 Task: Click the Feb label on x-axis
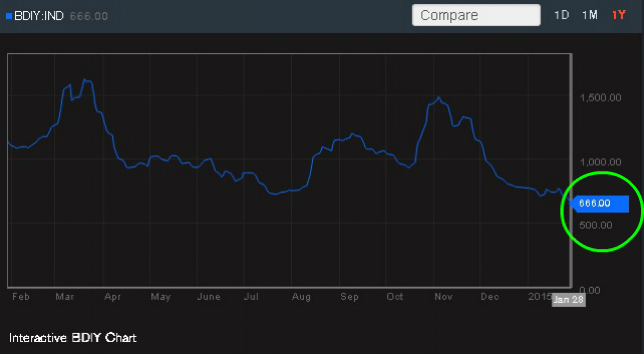tap(21, 296)
